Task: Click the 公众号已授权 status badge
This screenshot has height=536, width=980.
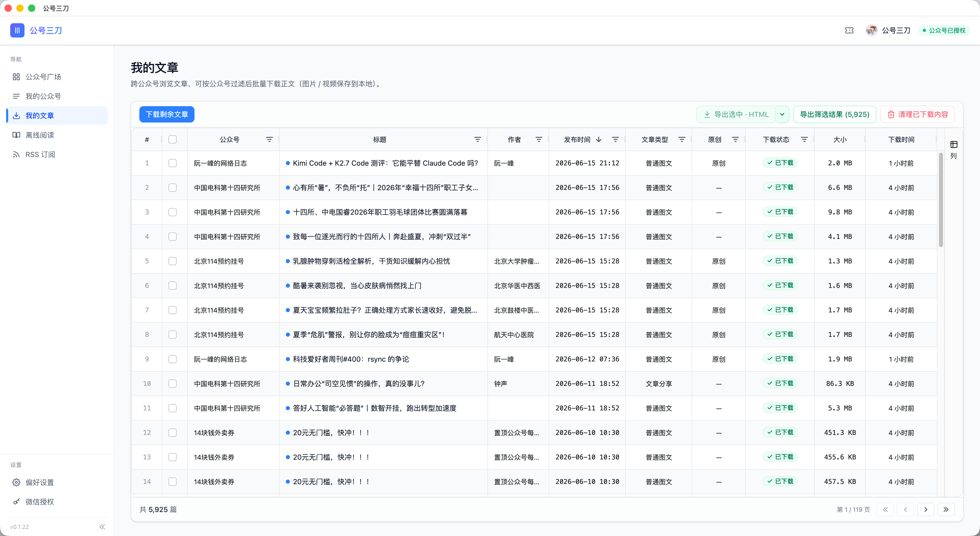Action: pos(944,30)
